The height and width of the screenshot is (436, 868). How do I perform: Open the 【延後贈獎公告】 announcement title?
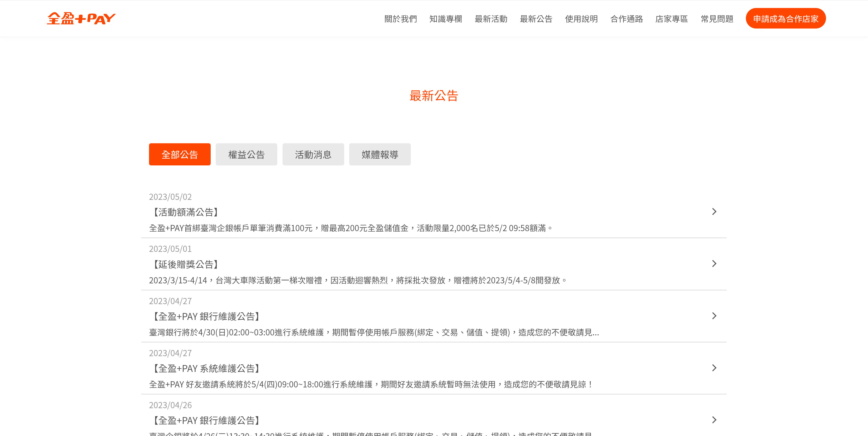[x=186, y=264]
